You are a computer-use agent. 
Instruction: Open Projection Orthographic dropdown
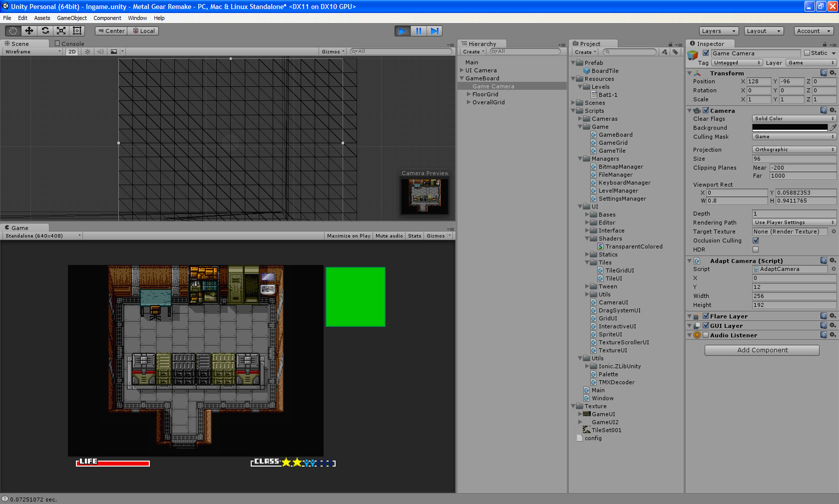click(x=794, y=150)
